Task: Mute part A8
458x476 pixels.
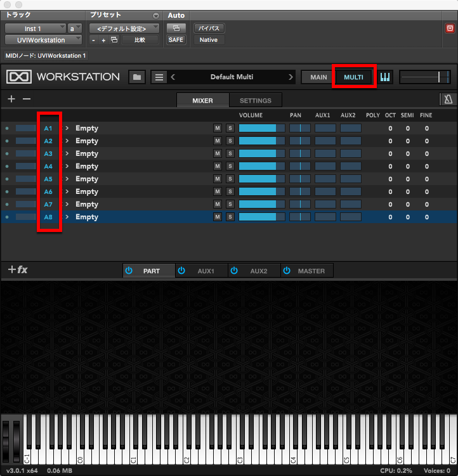Action: pos(218,217)
